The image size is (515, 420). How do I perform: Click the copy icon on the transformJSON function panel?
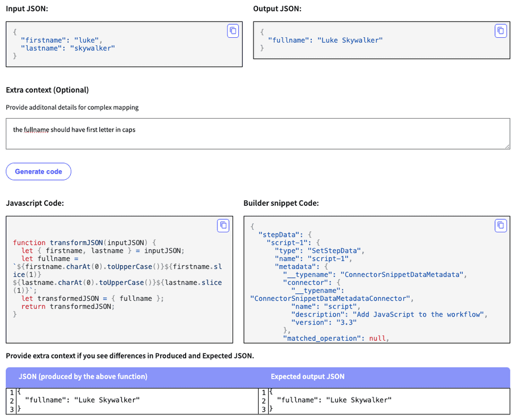[x=223, y=225]
